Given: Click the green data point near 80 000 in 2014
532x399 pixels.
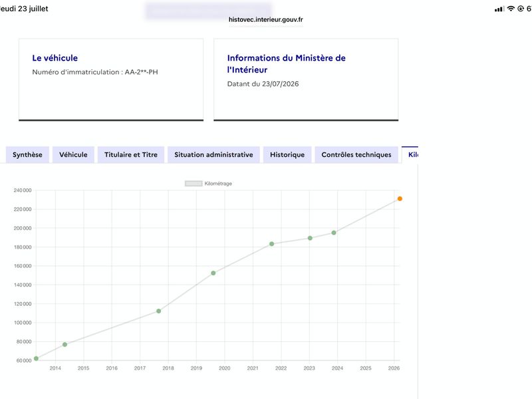Looking at the screenshot, I should click(x=65, y=344).
